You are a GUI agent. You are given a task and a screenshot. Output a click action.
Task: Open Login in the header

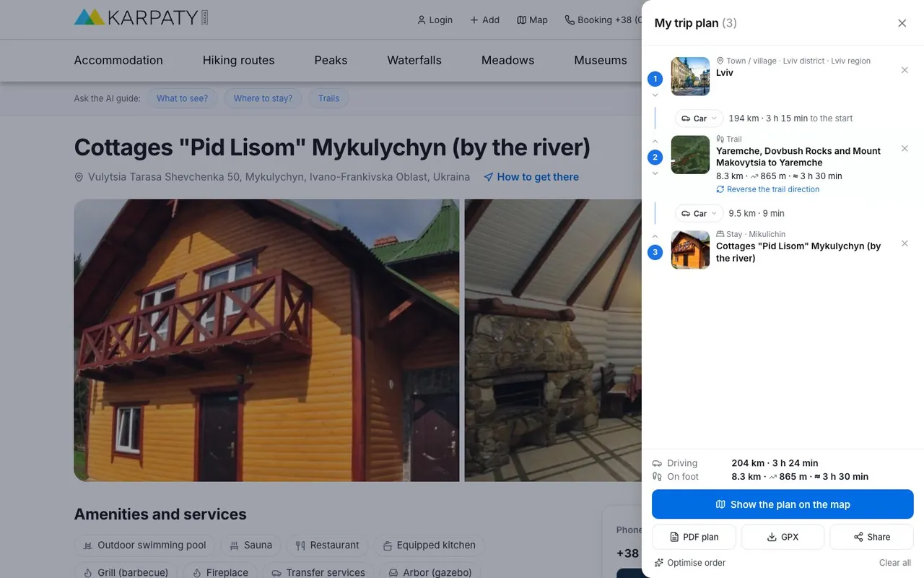(435, 20)
